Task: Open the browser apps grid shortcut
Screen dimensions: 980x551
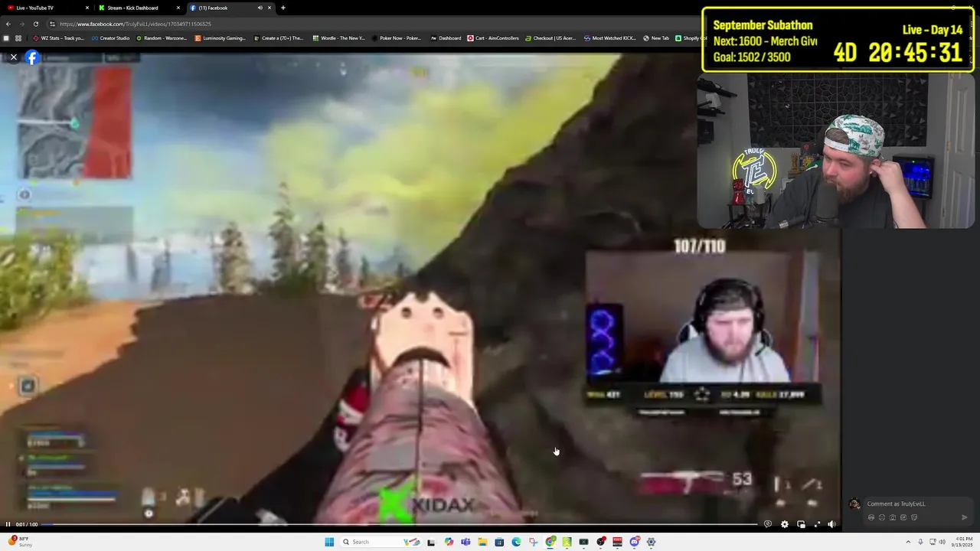Action: click(18, 38)
